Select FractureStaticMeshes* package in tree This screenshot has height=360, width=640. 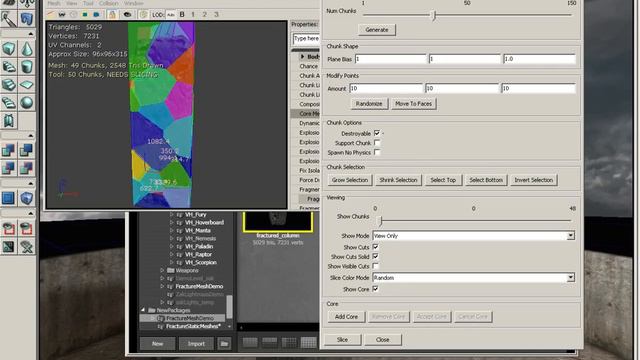193,326
